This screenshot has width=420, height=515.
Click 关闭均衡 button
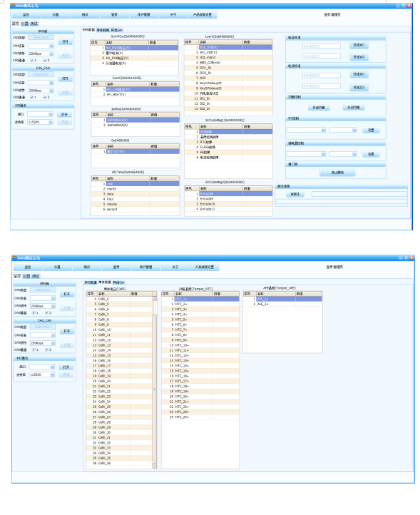pos(354,108)
